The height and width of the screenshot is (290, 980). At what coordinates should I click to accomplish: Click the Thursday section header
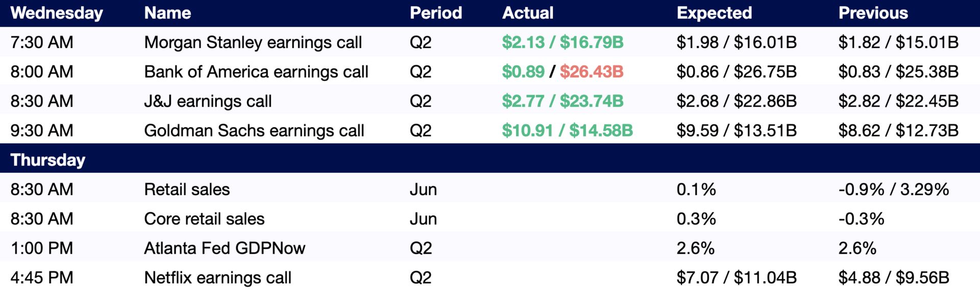point(48,160)
